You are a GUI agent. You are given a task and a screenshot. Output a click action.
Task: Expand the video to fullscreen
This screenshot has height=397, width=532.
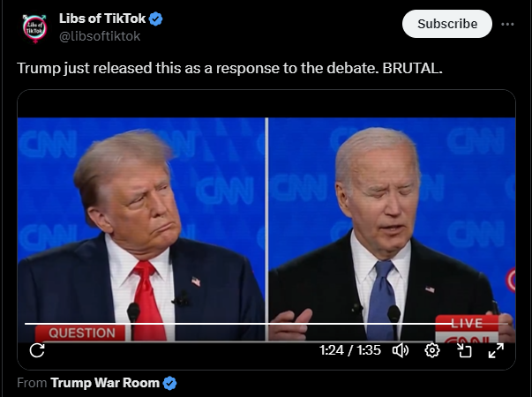pyautogui.click(x=496, y=350)
